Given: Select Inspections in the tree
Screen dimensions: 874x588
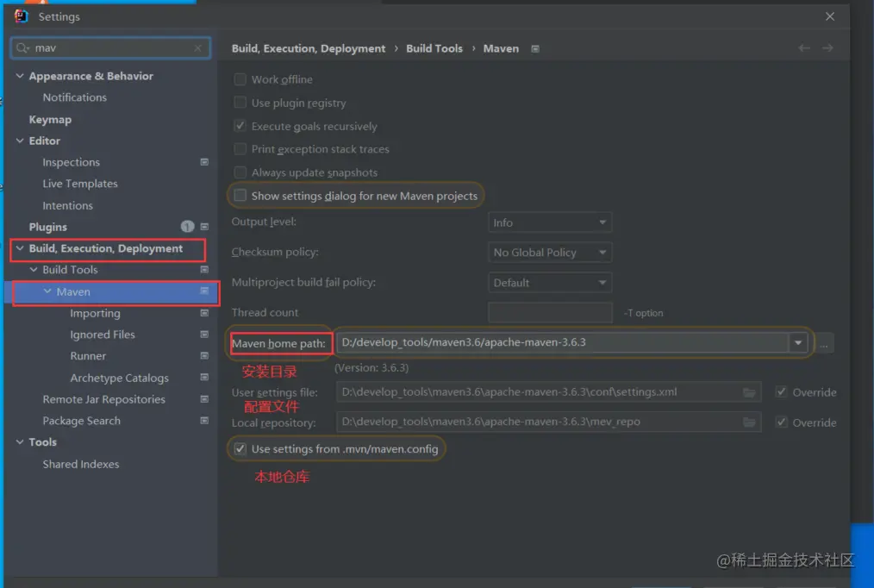Looking at the screenshot, I should pos(72,162).
